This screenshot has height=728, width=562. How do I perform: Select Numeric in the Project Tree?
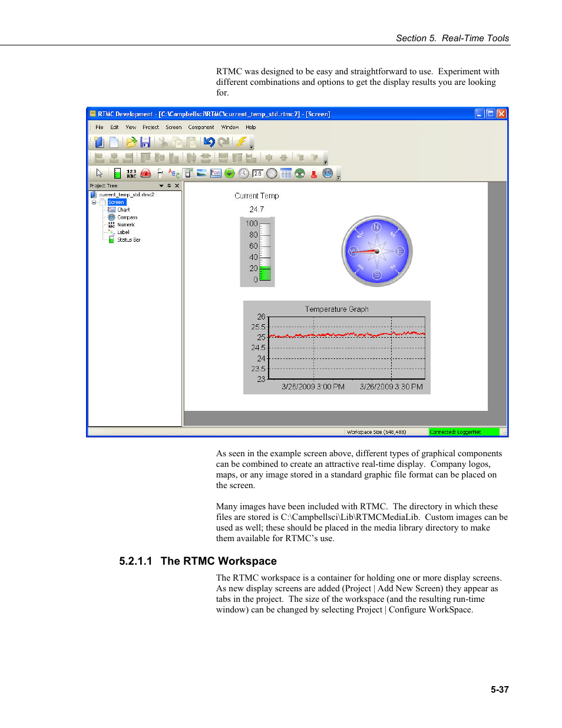click(126, 225)
